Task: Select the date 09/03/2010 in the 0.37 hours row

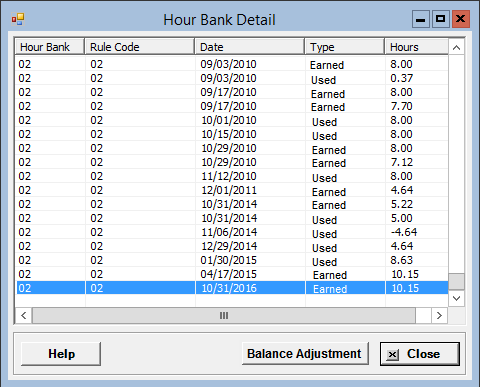Action: (x=228, y=78)
